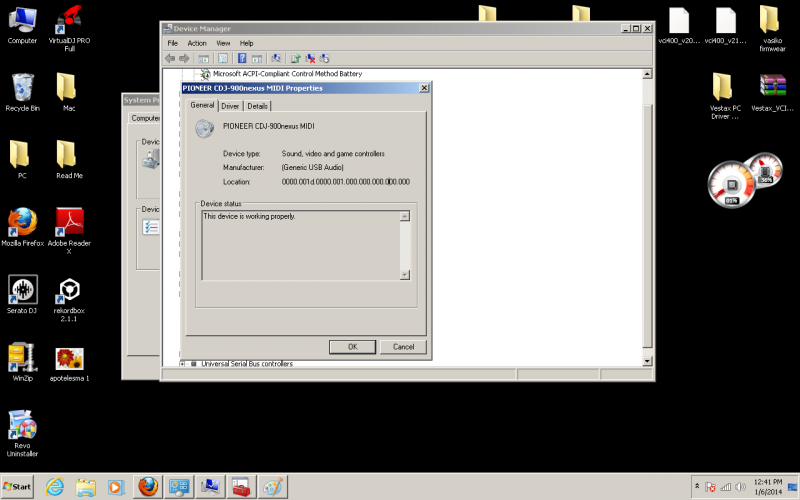Viewport: 800px width, 500px height.
Task: Click Device status scroll up arrow
Action: tap(405, 216)
